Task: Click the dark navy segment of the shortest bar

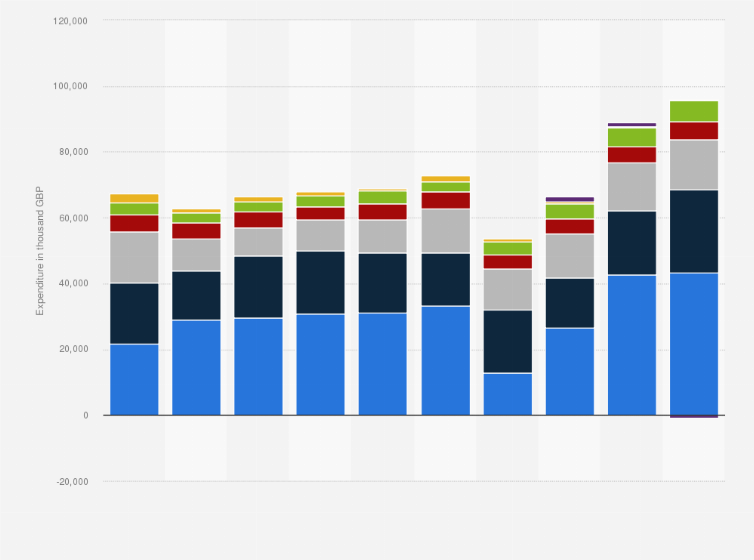Action: point(508,341)
